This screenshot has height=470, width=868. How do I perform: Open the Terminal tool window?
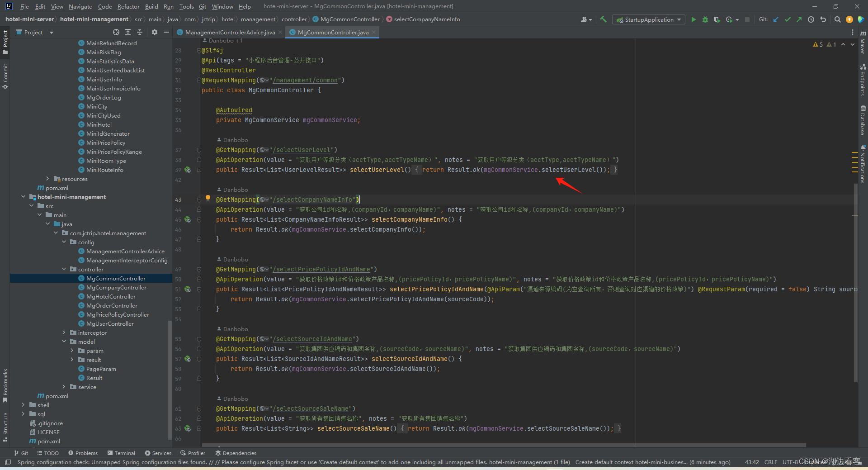click(121, 453)
